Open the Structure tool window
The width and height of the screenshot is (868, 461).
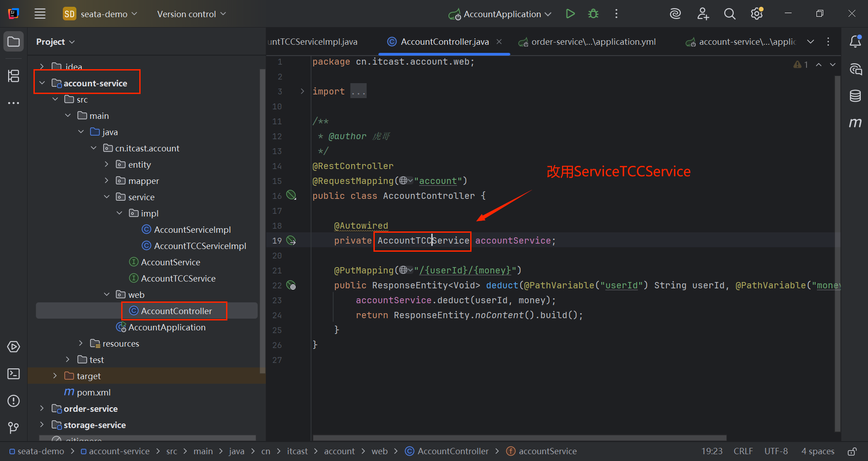[14, 76]
